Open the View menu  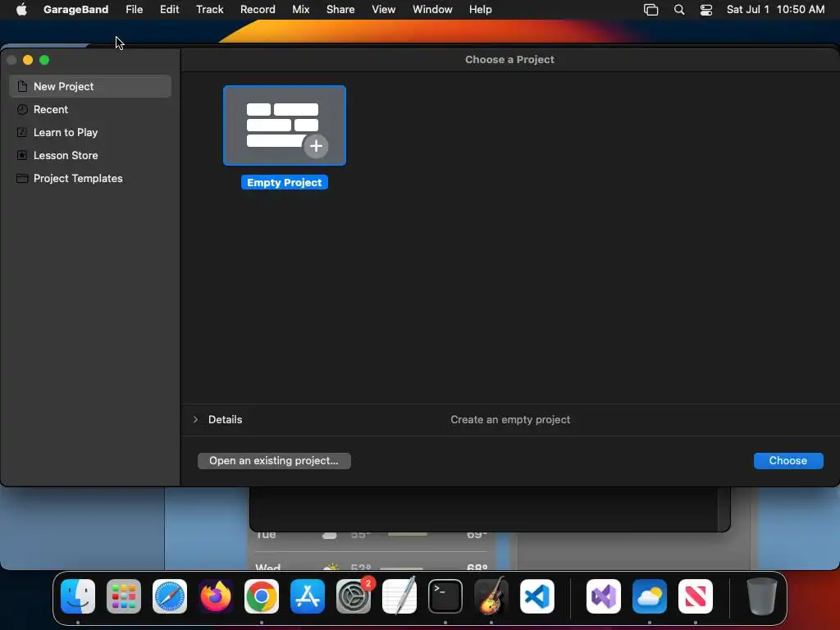click(x=384, y=10)
